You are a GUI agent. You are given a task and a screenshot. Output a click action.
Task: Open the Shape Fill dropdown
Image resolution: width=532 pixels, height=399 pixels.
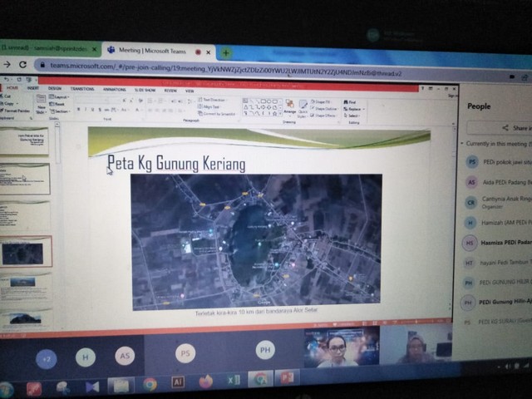pos(324,101)
